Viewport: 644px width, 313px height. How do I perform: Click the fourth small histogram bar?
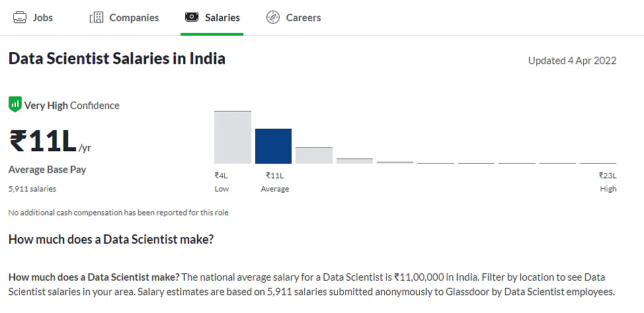pyautogui.click(x=354, y=160)
